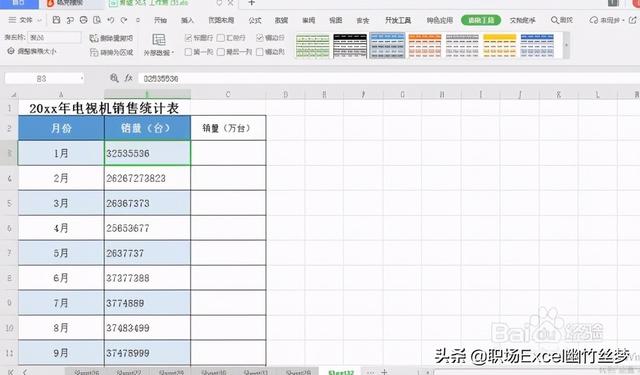Expand the table styles gallery arrow

click(566, 45)
